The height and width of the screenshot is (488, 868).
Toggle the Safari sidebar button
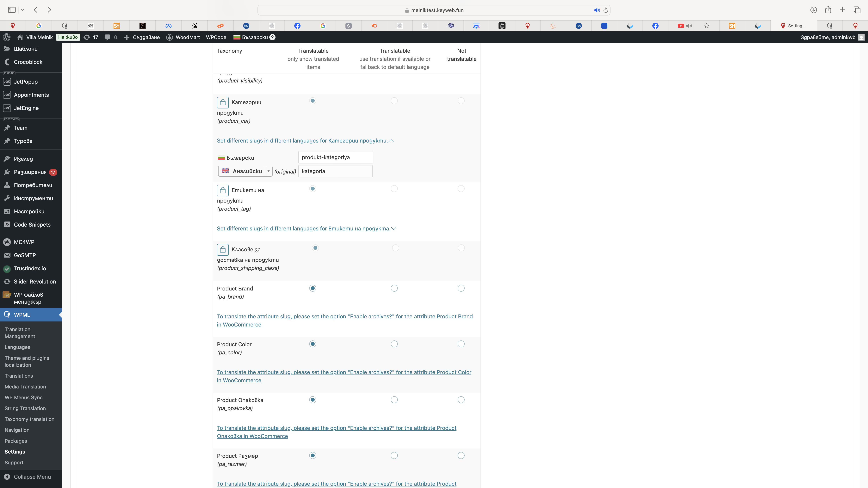(x=12, y=10)
